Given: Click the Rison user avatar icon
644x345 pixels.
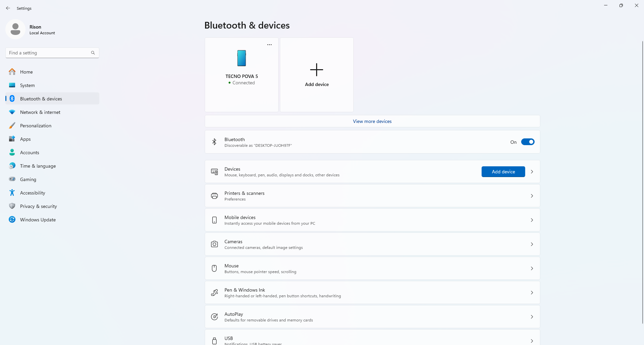Looking at the screenshot, I should pos(15,29).
